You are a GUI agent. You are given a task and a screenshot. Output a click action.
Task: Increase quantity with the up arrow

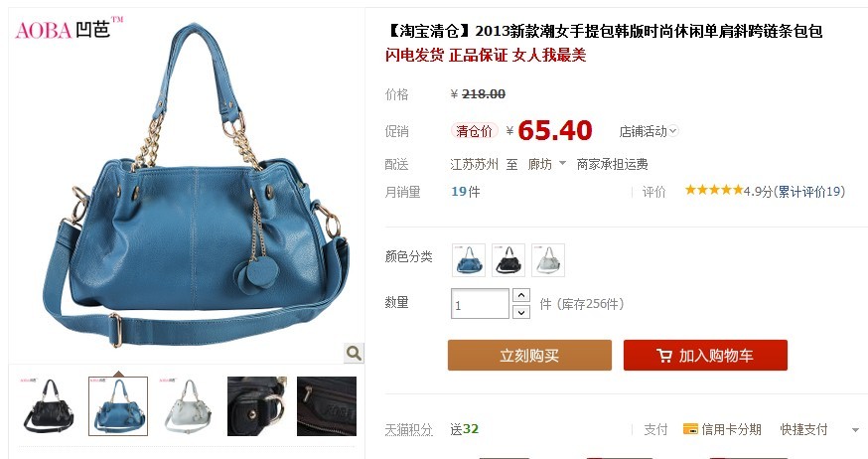click(521, 295)
